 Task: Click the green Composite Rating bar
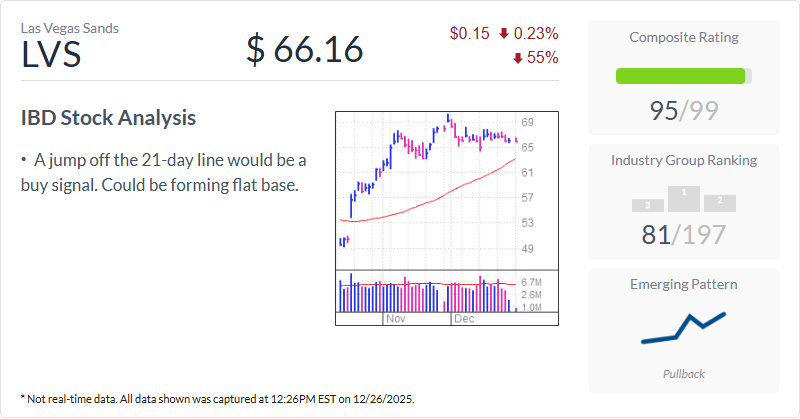point(681,76)
